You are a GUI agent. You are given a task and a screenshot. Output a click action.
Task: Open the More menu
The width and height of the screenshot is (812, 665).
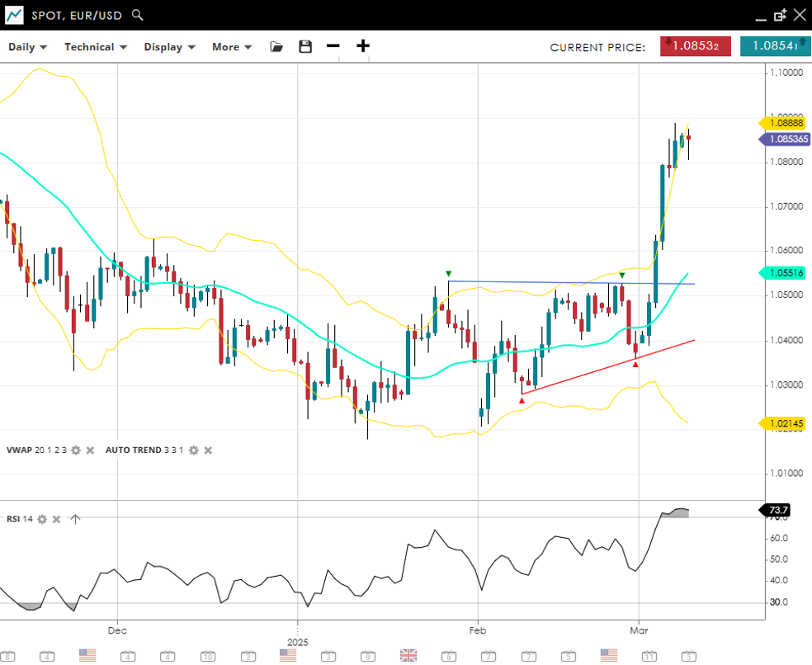(232, 47)
